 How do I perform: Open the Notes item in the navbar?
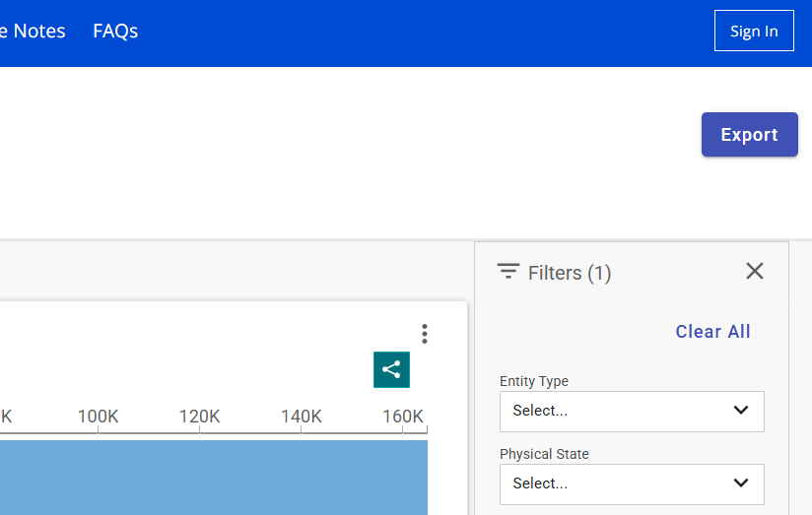pyautogui.click(x=34, y=32)
